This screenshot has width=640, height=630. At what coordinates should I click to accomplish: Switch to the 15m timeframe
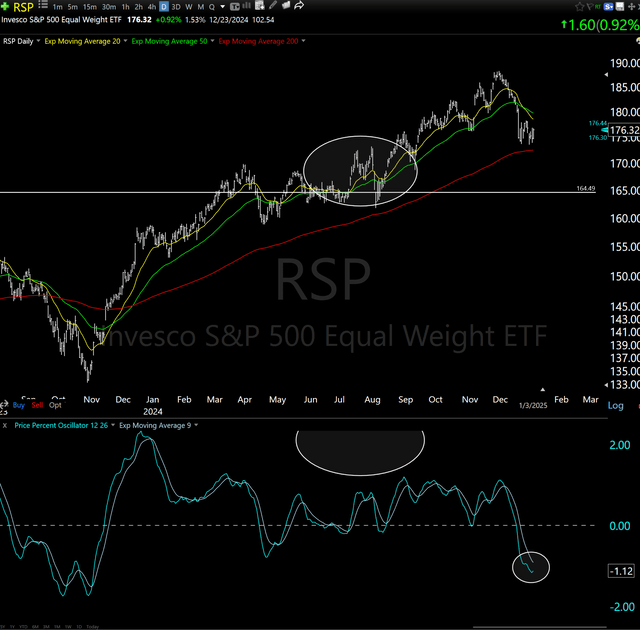pyautogui.click(x=90, y=7)
